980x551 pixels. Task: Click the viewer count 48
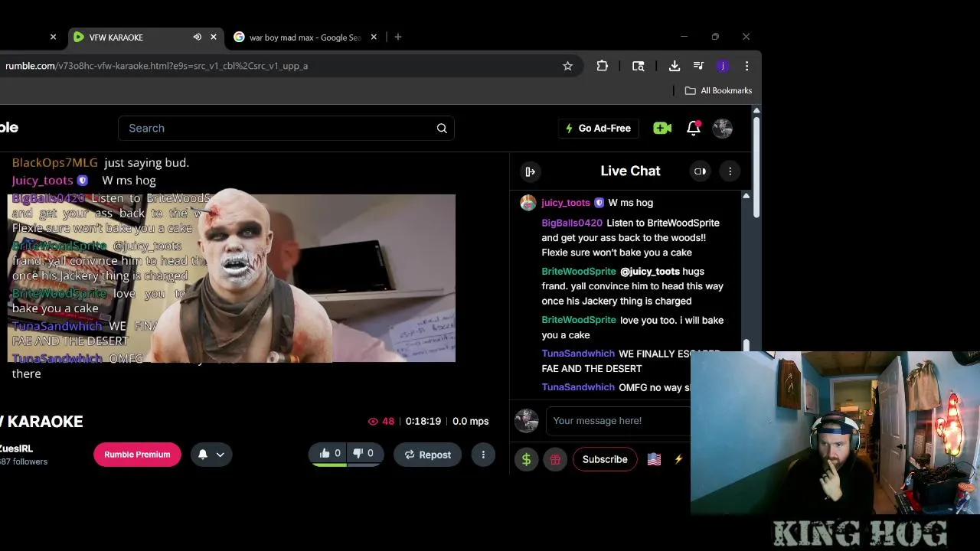381,421
